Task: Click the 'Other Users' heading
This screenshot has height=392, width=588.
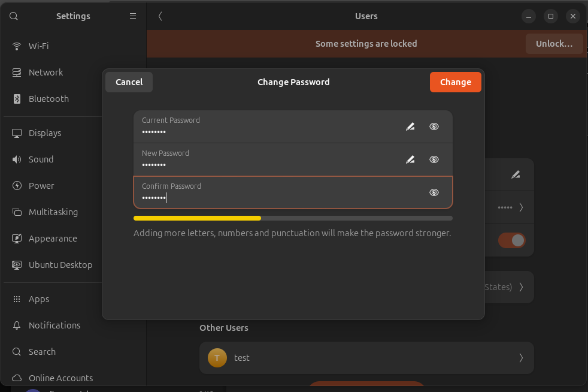Action: 224,328
